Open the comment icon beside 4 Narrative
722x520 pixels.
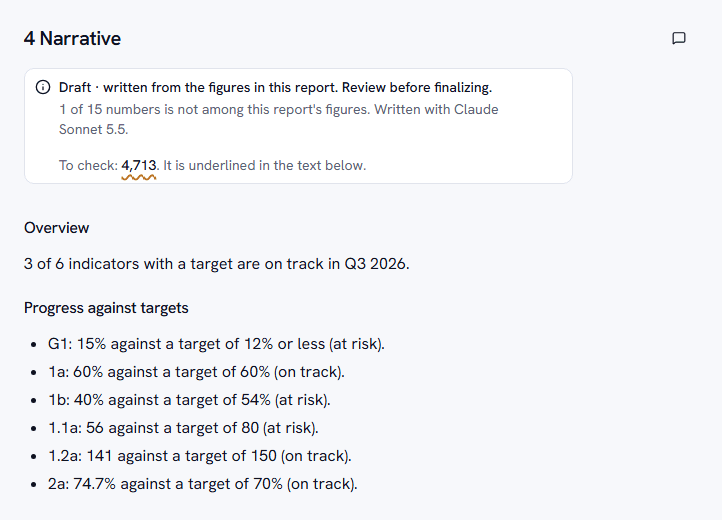pyautogui.click(x=679, y=38)
